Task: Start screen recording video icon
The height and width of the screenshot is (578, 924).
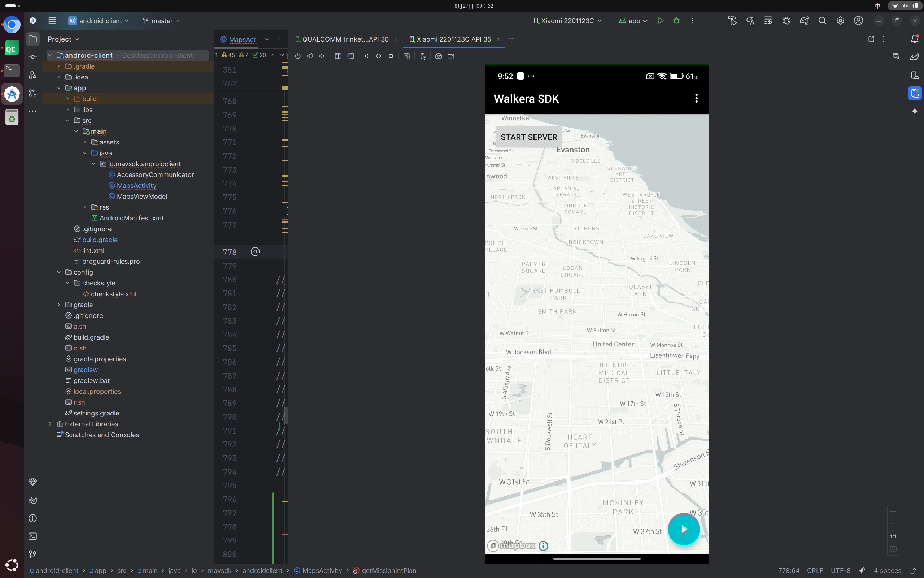Action: (451, 56)
